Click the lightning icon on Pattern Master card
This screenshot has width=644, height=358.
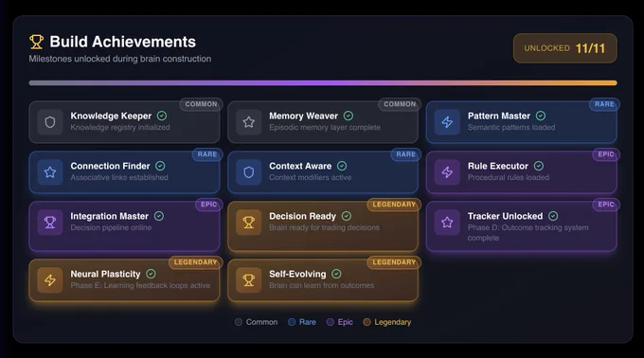click(x=447, y=122)
